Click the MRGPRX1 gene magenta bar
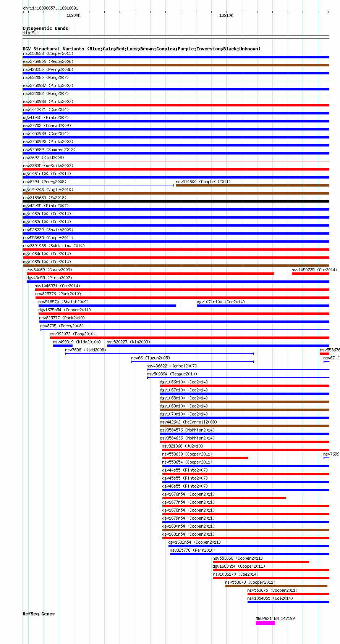This screenshot has width=340, height=644. click(x=265, y=623)
